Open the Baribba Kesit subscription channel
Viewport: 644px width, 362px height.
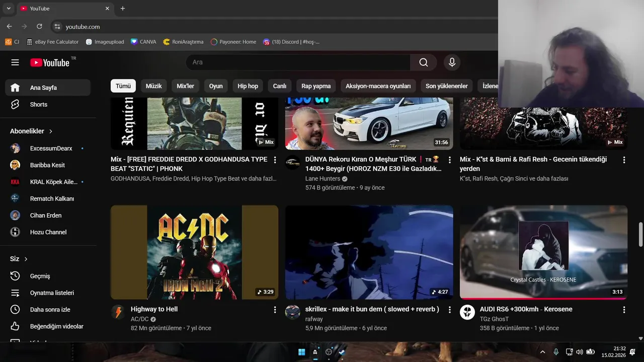coord(48,165)
